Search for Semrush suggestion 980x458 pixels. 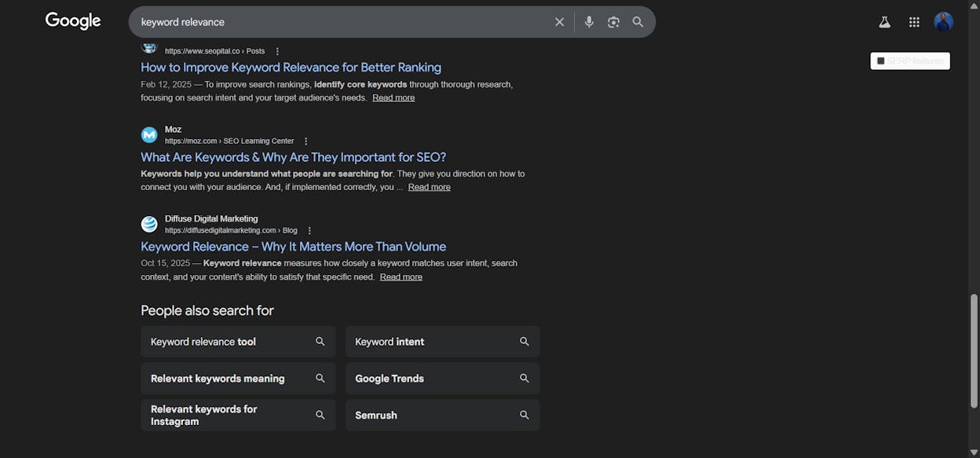tap(443, 415)
